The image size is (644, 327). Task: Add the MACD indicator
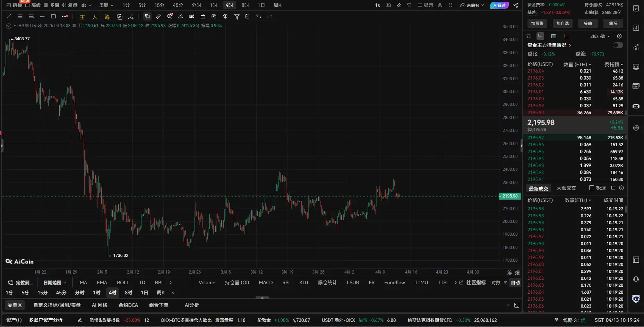point(266,283)
